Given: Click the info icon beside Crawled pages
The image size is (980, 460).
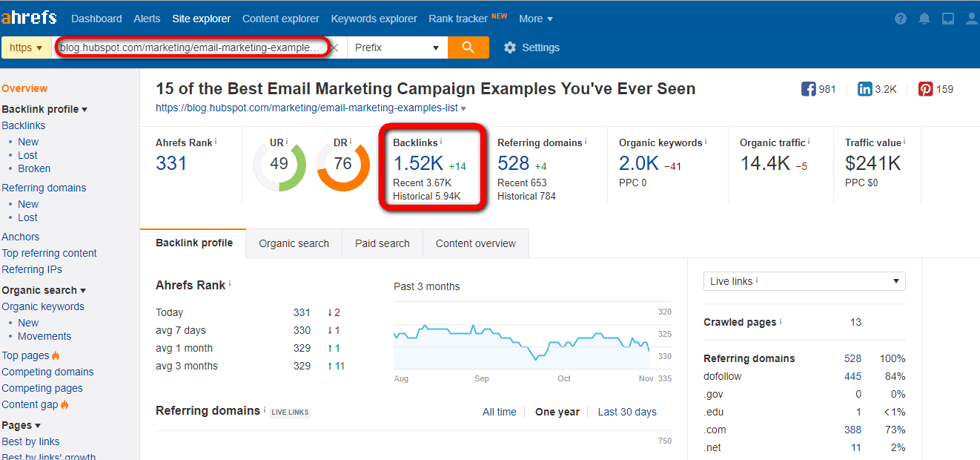Looking at the screenshot, I should [781, 321].
